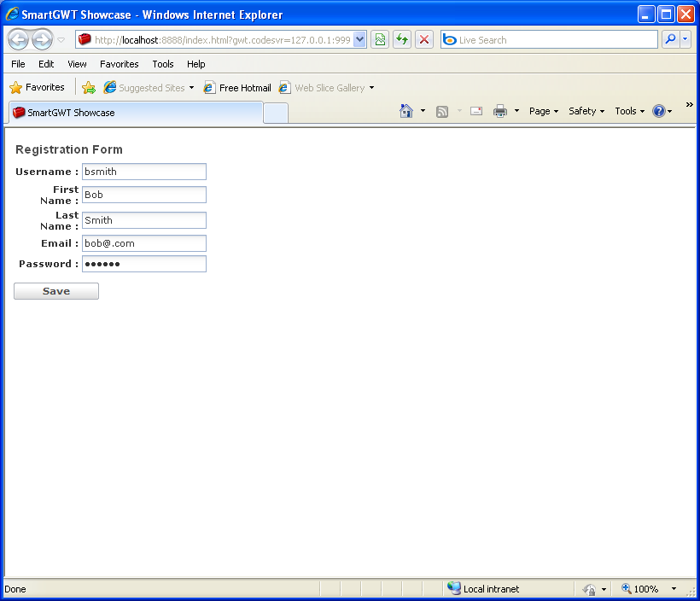700x601 pixels.
Task: Click the Read Mail envelope icon
Action: 476,111
